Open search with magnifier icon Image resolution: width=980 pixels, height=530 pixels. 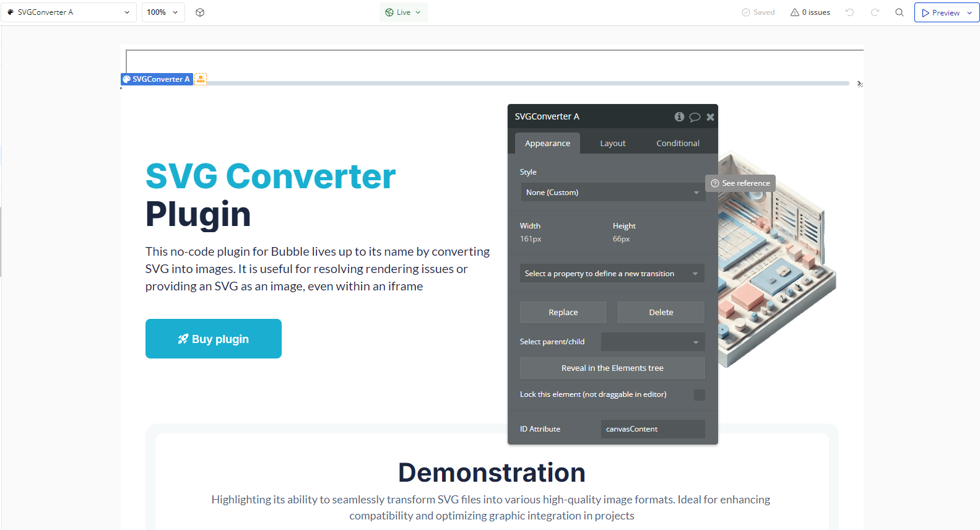pos(900,12)
